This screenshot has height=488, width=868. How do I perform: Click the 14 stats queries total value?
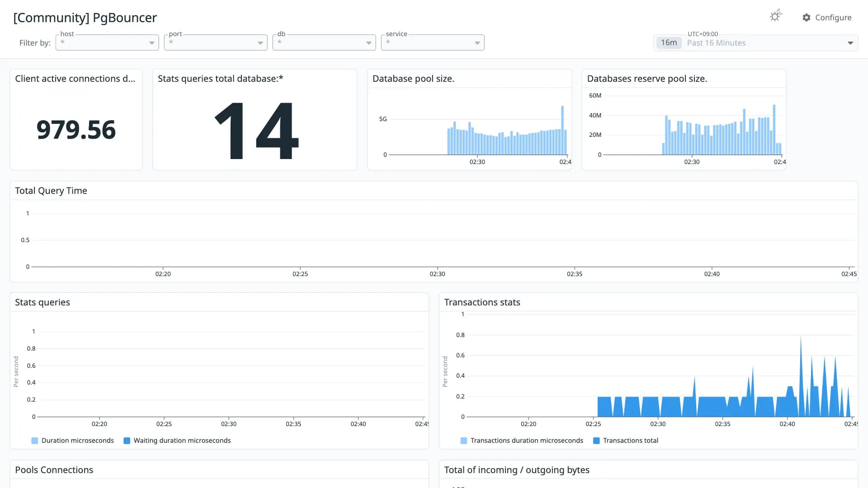(x=256, y=131)
